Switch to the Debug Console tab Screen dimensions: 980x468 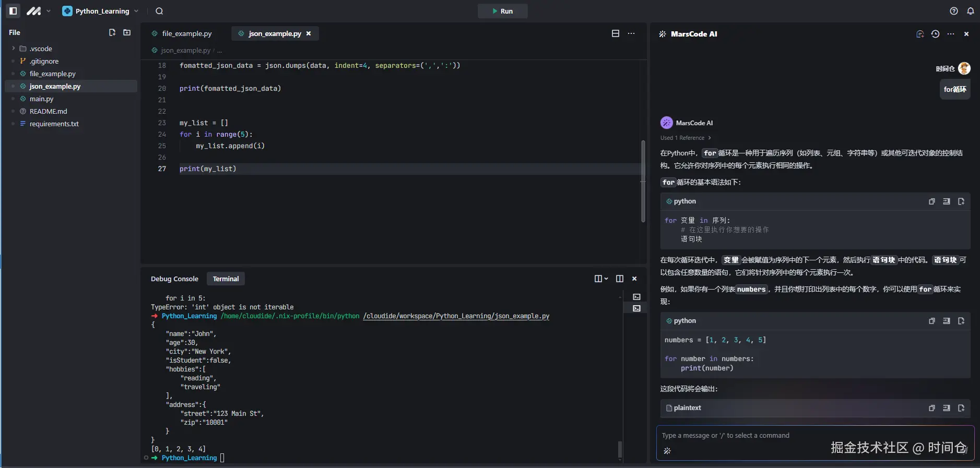click(x=174, y=279)
